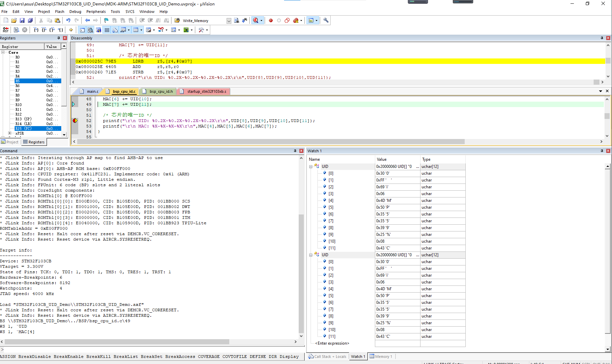This screenshot has height=364, width=612.
Task: Click the Reset CPU (RST) icon
Action: coord(5,30)
